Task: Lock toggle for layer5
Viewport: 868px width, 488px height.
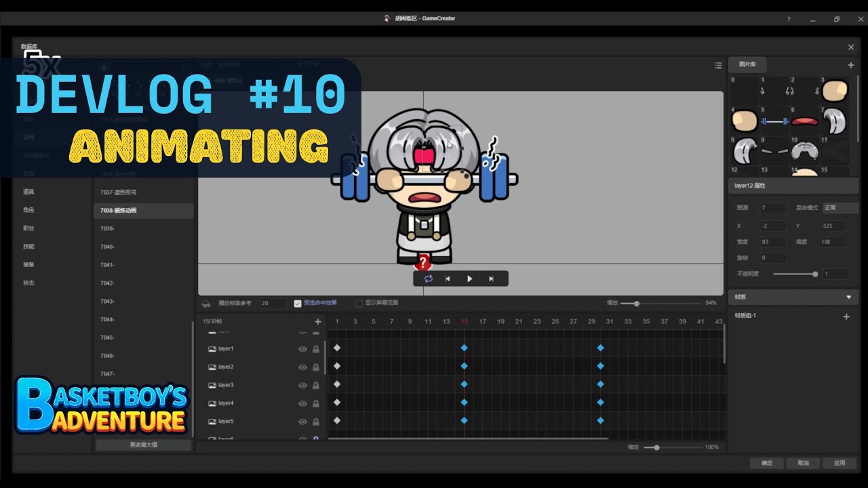Action: click(x=316, y=422)
